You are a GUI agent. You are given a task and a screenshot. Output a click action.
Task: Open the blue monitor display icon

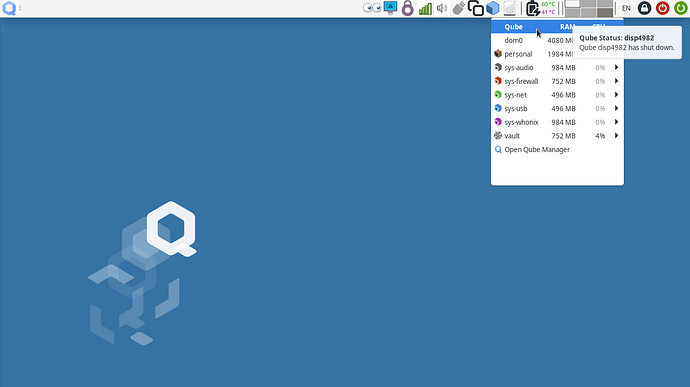point(390,8)
